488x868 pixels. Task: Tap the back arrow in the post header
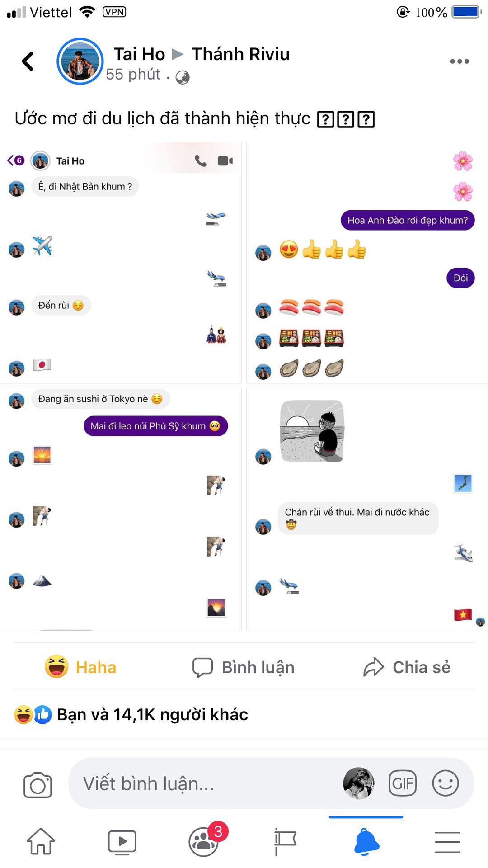point(28,61)
